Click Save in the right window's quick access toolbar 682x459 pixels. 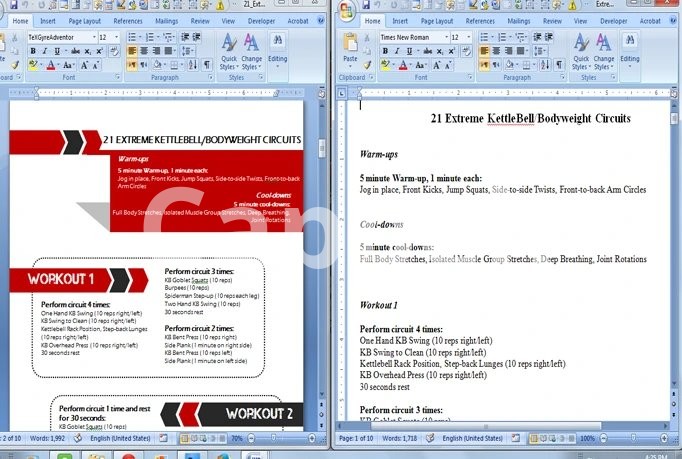click(367, 5)
